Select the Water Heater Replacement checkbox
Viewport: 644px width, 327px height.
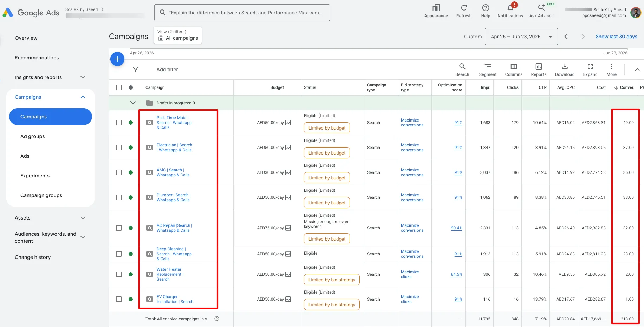pyautogui.click(x=119, y=274)
